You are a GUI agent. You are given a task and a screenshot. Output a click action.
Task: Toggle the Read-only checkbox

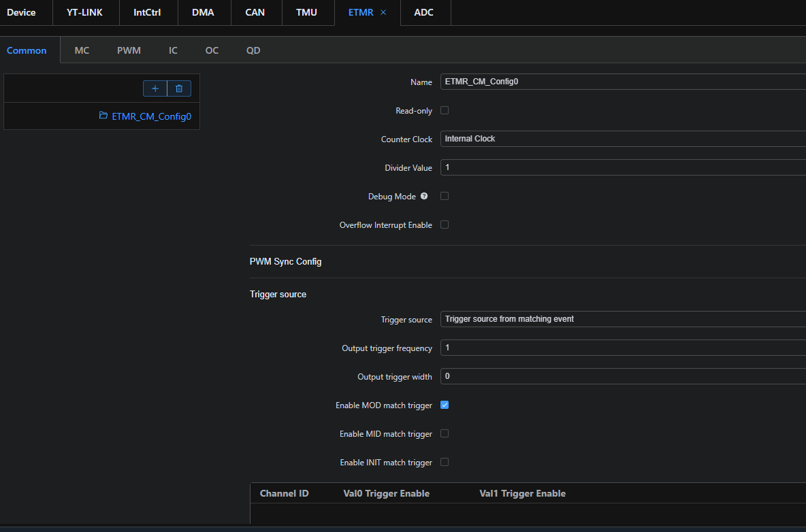(x=445, y=110)
